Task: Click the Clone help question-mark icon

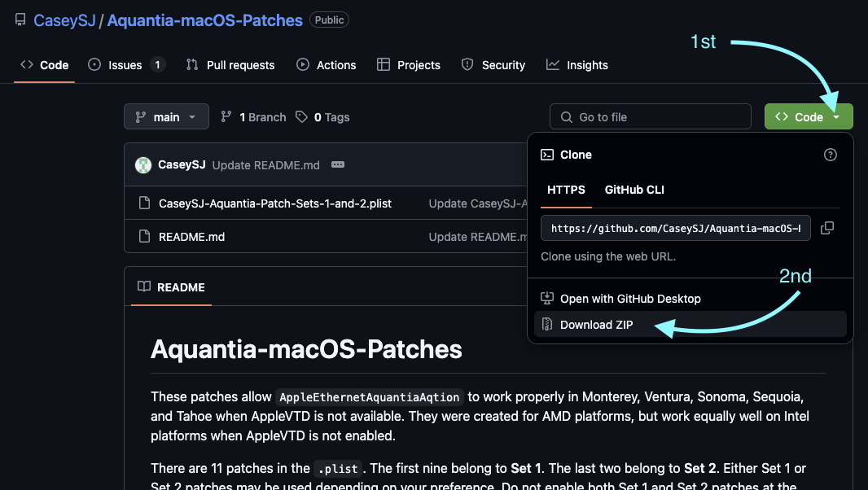Action: [x=830, y=155]
